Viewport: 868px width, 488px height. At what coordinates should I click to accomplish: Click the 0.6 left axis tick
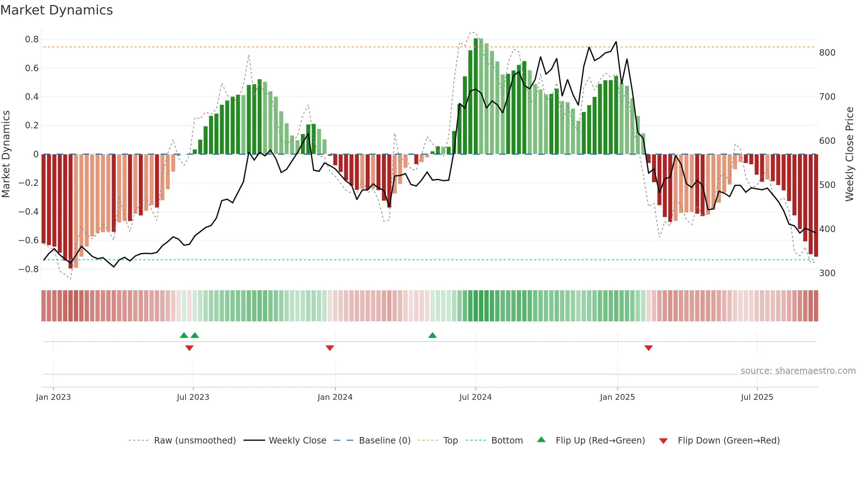(x=32, y=68)
